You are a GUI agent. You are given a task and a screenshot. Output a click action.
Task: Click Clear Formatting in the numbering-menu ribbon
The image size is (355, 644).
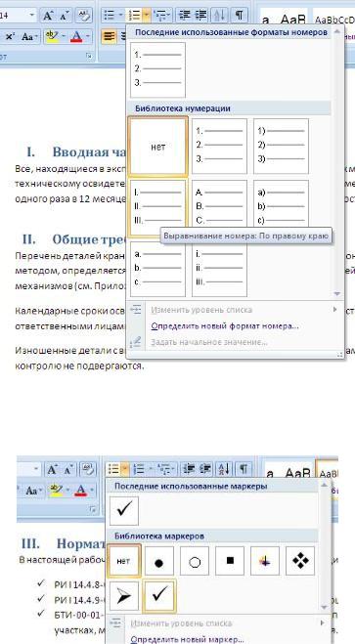tap(85, 16)
